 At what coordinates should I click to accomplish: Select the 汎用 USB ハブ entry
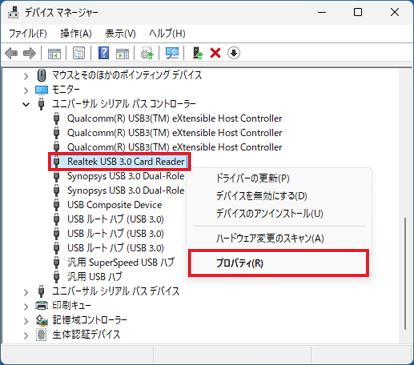tap(95, 277)
